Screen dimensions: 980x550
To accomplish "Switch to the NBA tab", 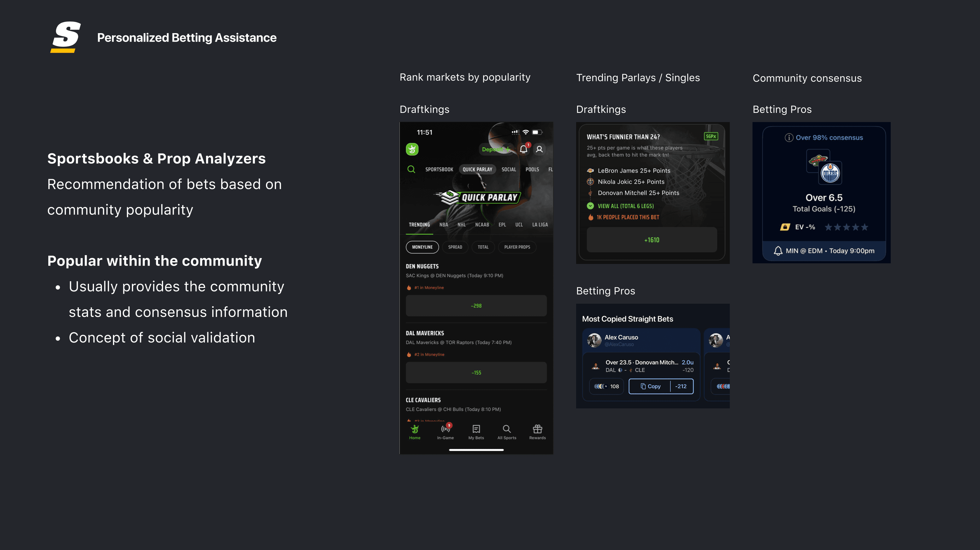I will pos(444,225).
